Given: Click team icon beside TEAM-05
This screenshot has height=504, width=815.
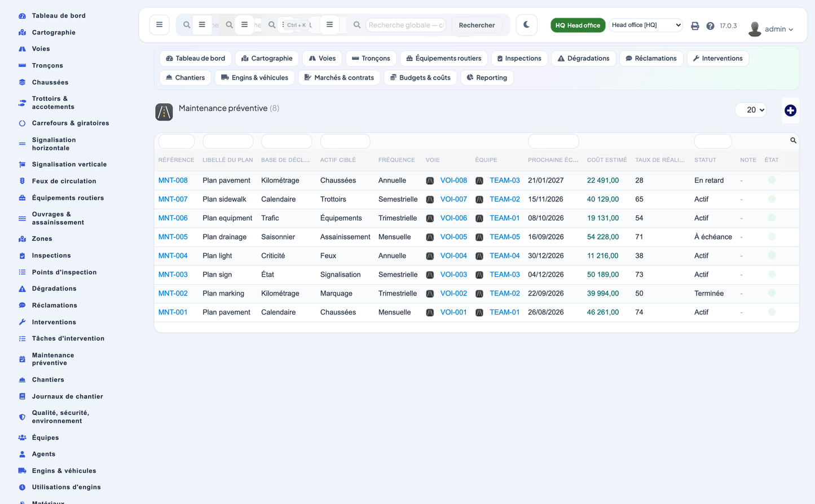Looking at the screenshot, I should [x=479, y=237].
